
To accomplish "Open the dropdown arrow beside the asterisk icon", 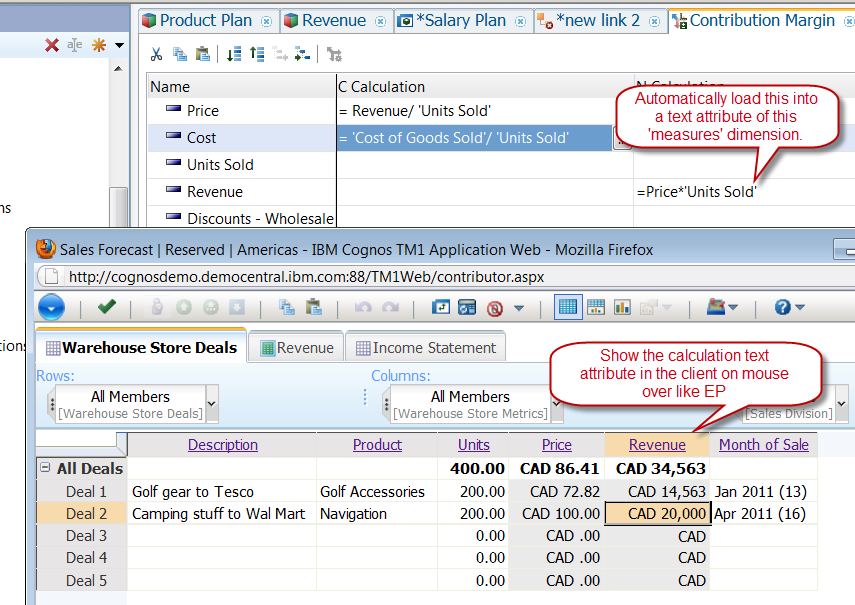I will (x=119, y=46).
